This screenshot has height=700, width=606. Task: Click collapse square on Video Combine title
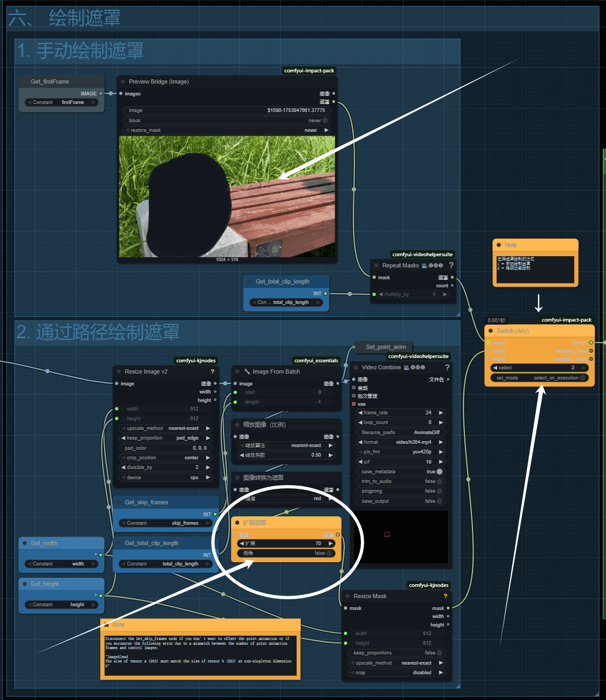click(356, 368)
